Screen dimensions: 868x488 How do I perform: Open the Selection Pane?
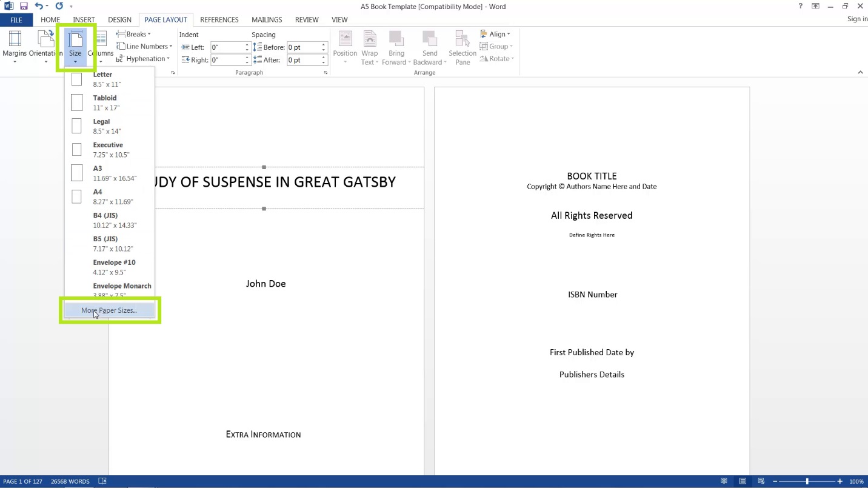pyautogui.click(x=462, y=47)
